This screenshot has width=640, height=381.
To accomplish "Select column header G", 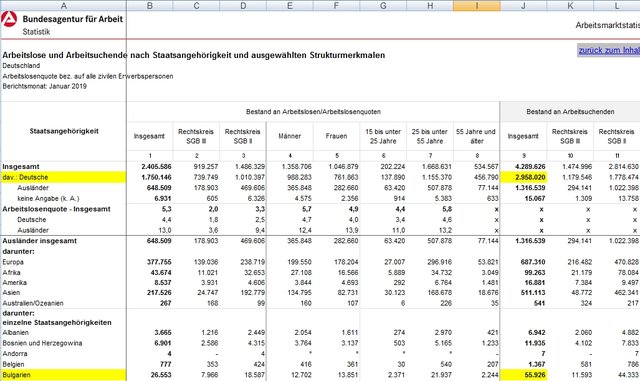I will click(x=383, y=5).
